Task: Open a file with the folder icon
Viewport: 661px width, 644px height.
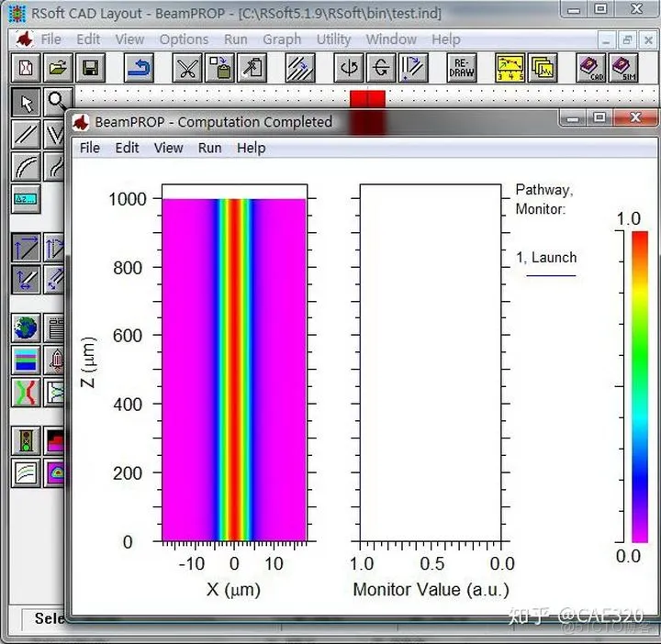Action: coord(58,69)
